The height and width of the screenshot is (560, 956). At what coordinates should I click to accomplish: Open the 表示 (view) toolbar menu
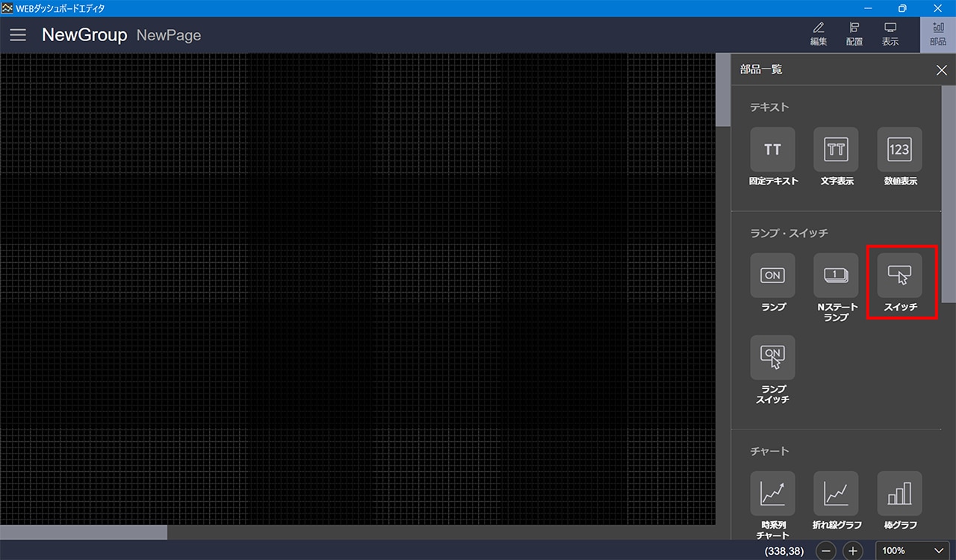click(x=890, y=34)
